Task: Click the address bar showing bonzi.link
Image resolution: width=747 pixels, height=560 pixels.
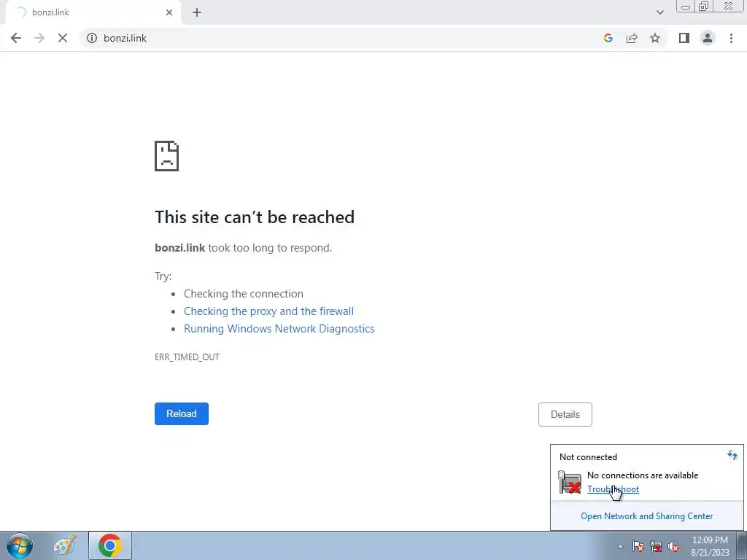Action: click(x=343, y=38)
